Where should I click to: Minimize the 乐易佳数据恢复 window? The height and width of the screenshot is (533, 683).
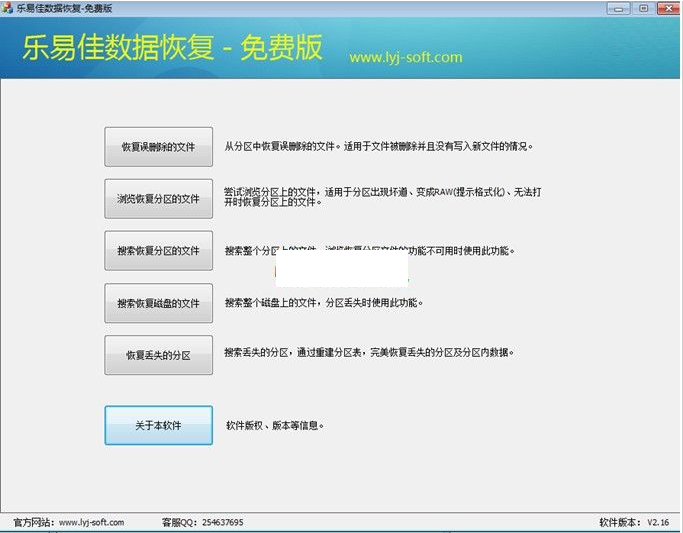pos(619,8)
